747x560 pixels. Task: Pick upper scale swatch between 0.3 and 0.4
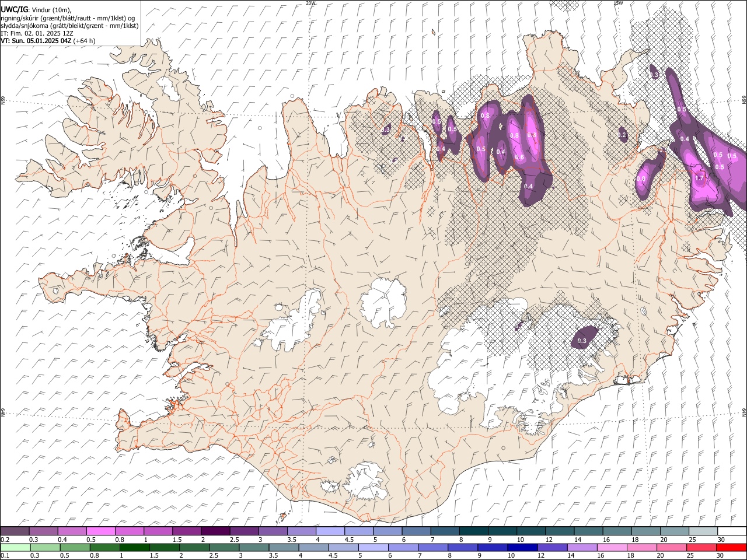click(43, 531)
